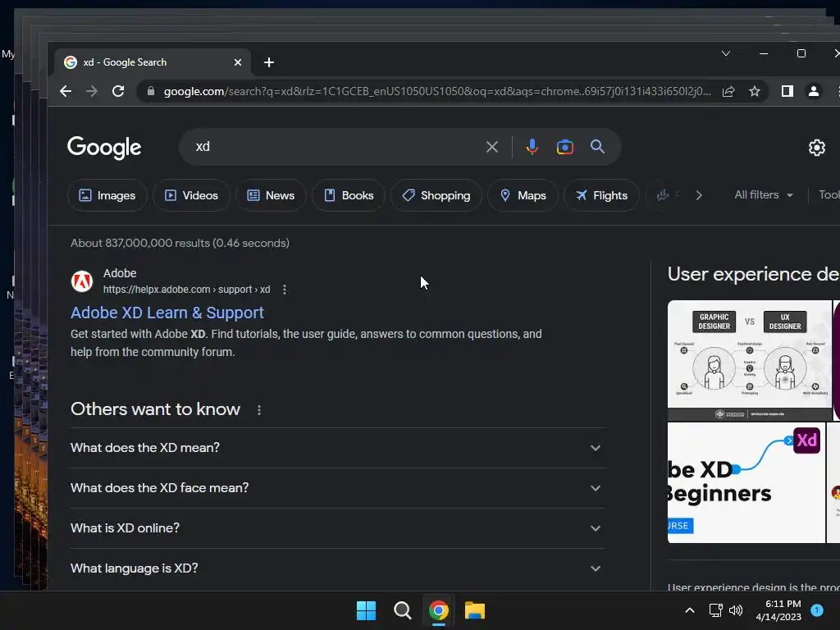Switch to Flights results
840x630 pixels.
(x=601, y=195)
